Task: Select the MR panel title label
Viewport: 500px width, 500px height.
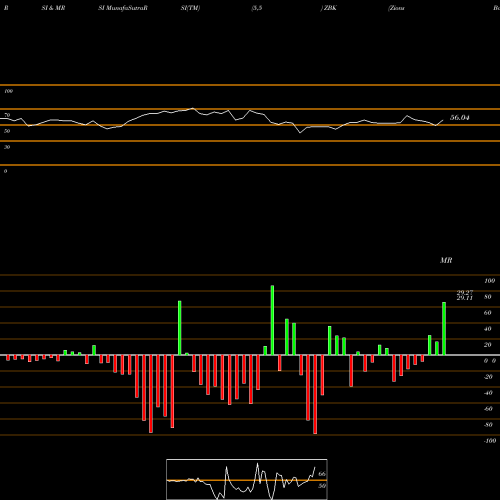Action: 446,260
